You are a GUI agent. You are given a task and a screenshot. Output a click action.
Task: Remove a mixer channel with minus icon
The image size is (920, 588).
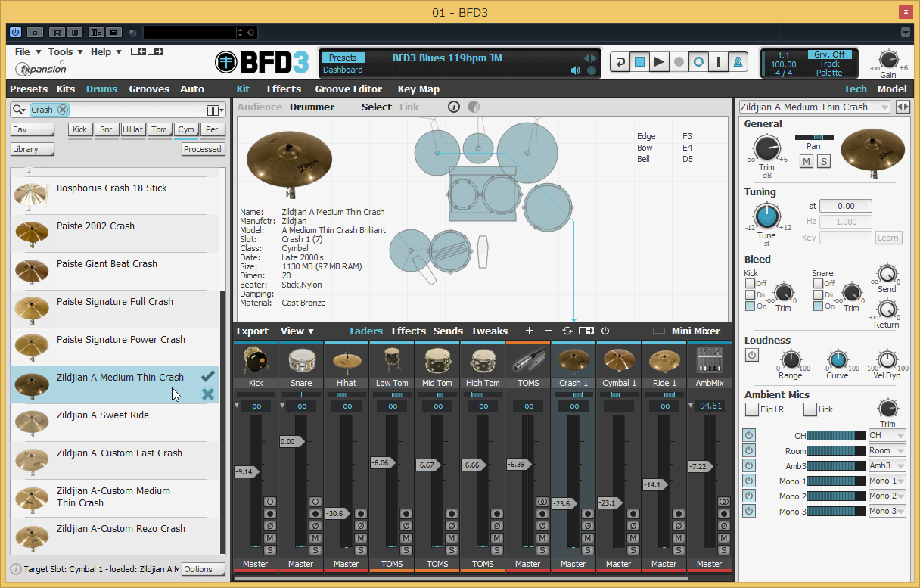pyautogui.click(x=549, y=331)
